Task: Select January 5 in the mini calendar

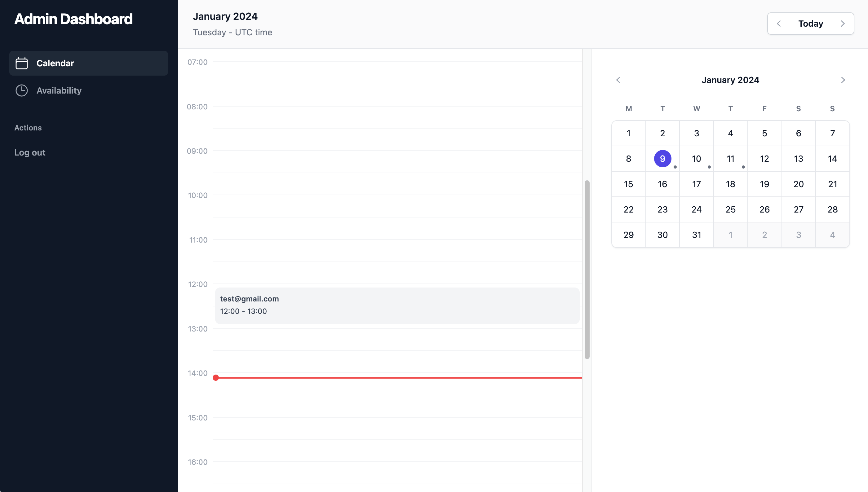Action: click(764, 133)
